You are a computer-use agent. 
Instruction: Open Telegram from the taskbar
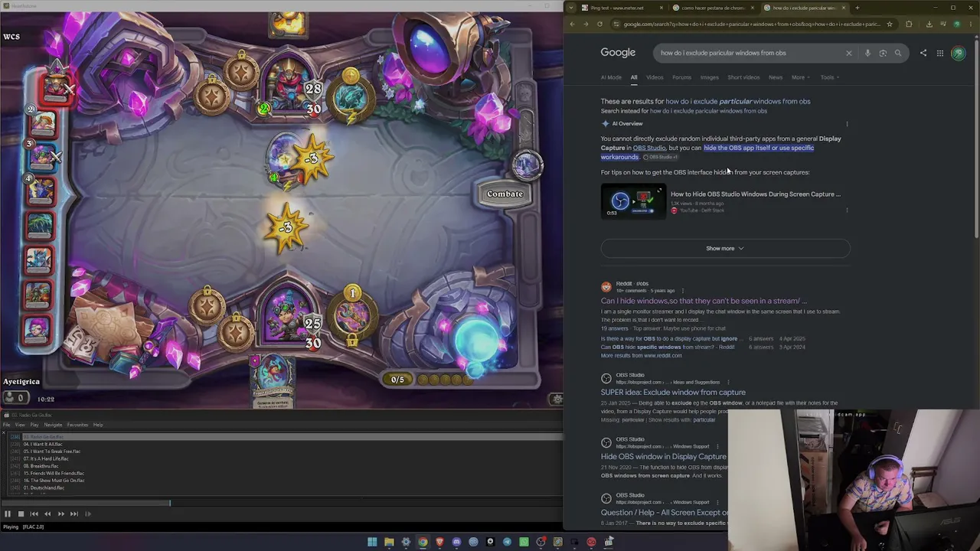[507, 542]
